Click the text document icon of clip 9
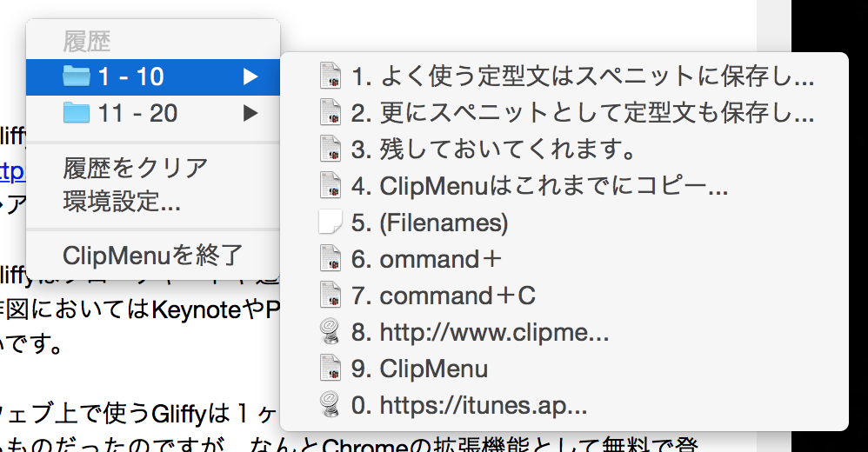This screenshot has width=868, height=452. [x=331, y=368]
